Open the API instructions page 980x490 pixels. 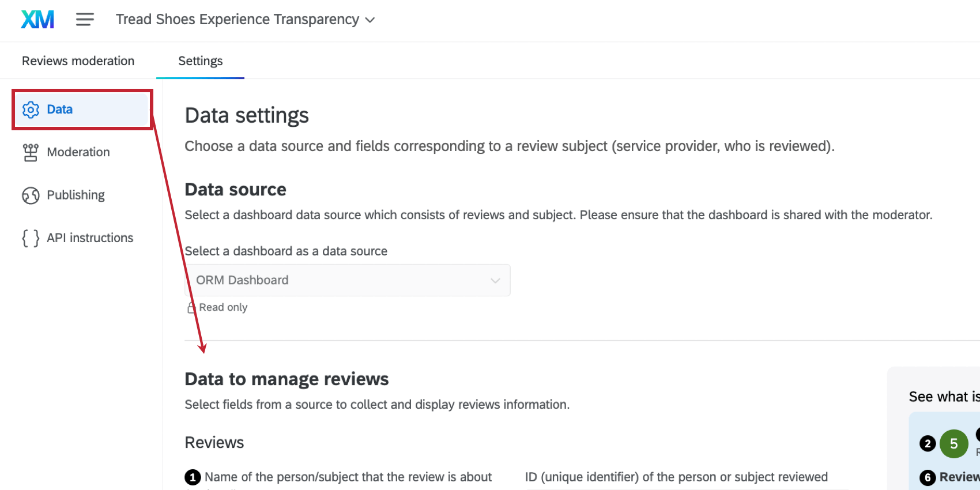tap(90, 238)
